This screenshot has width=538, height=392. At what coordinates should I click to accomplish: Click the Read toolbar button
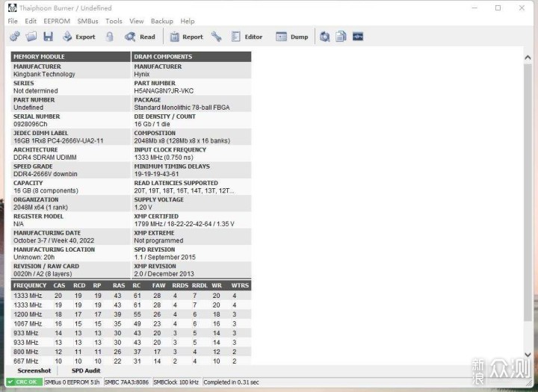click(x=140, y=37)
